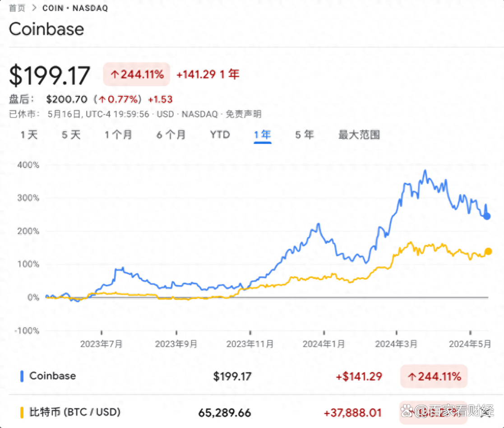Click the yellow Bitcoin color marker
Screen dimensions: 504x428
(22, 413)
